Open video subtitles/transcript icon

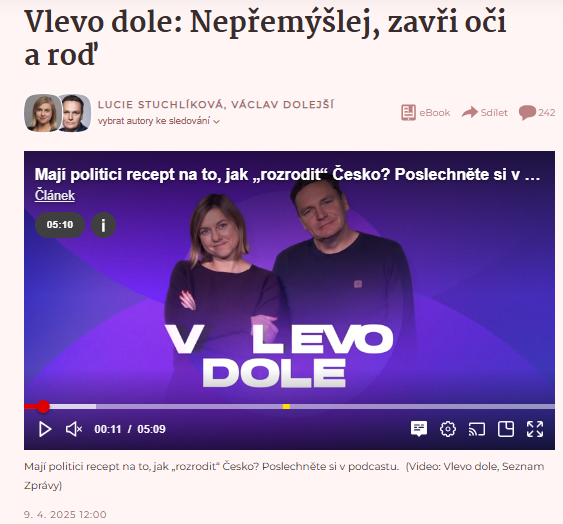pos(419,429)
